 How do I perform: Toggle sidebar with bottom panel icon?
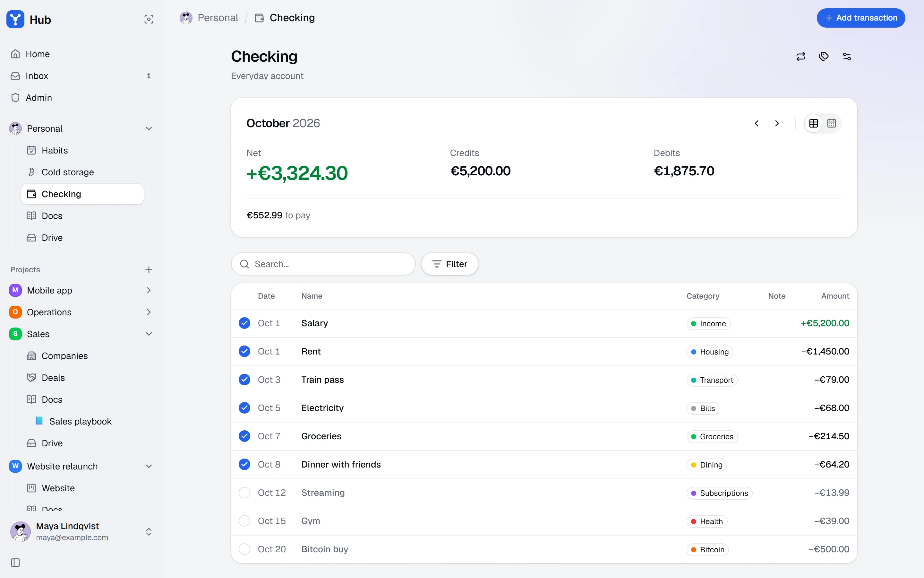(15, 562)
